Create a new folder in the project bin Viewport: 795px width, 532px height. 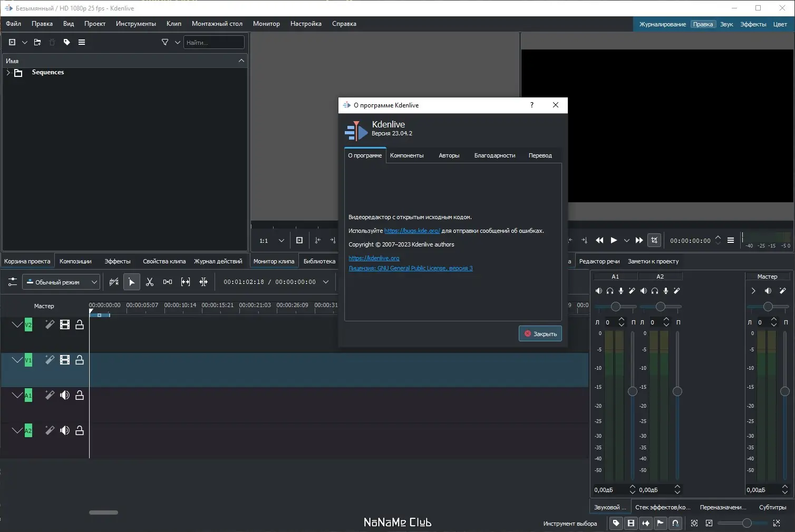pos(37,42)
